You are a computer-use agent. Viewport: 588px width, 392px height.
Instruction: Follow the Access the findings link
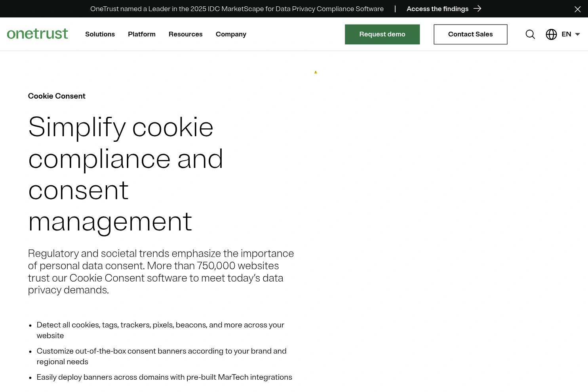(438, 9)
